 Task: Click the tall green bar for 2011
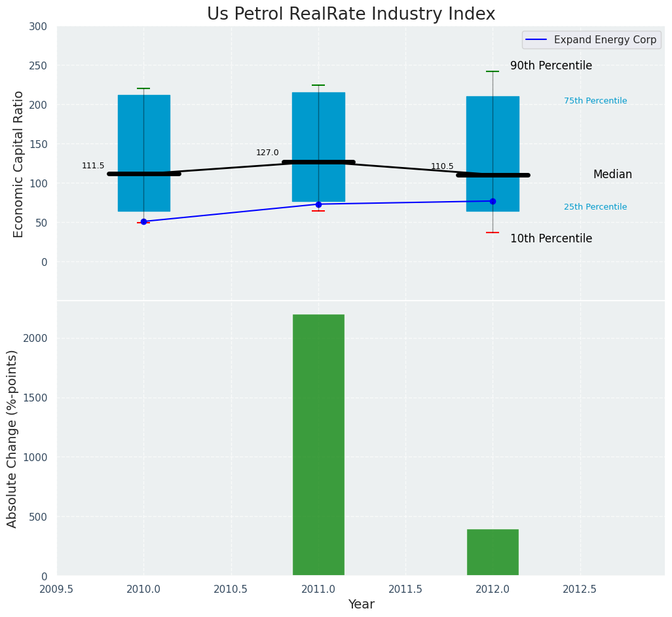(x=318, y=445)
